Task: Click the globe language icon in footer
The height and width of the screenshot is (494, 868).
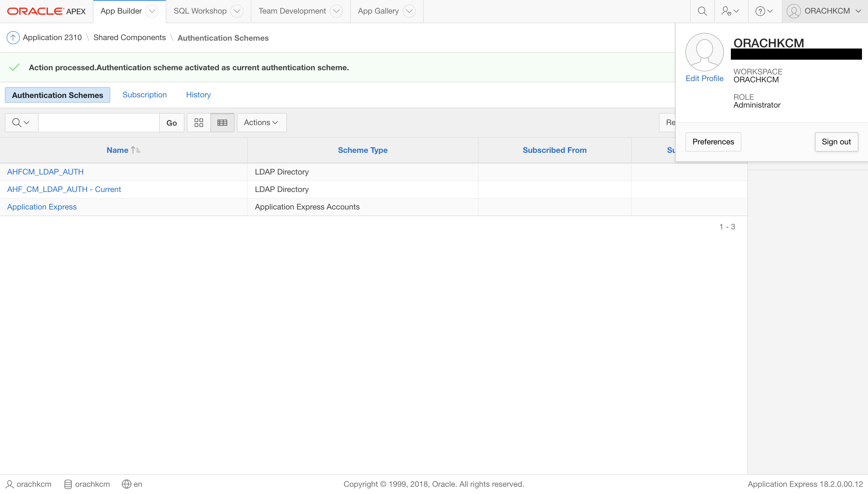Action: 127,484
